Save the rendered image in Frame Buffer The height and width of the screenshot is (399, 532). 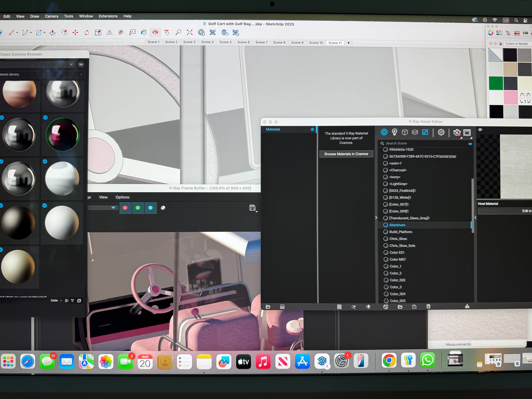tap(252, 208)
